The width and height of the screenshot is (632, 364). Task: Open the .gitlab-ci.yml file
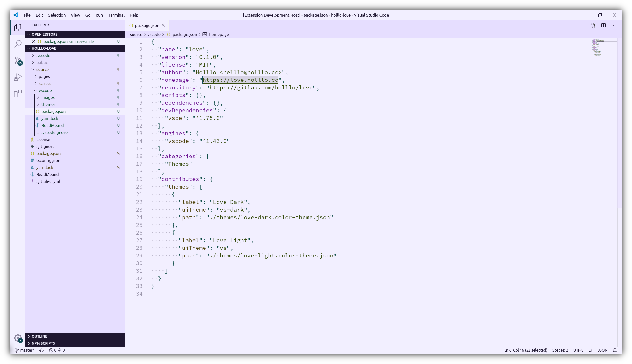click(75, 181)
